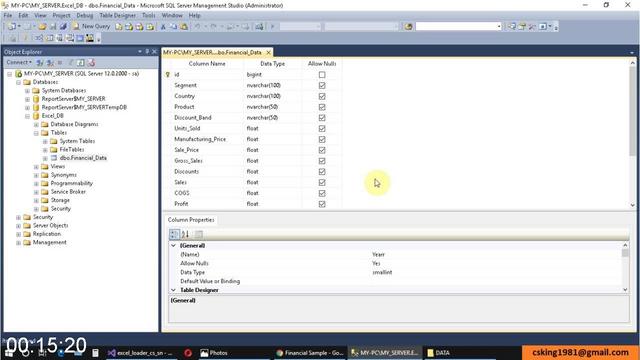
Task: Expand the dbo.Financial_Data table node
Action: tap(45, 158)
